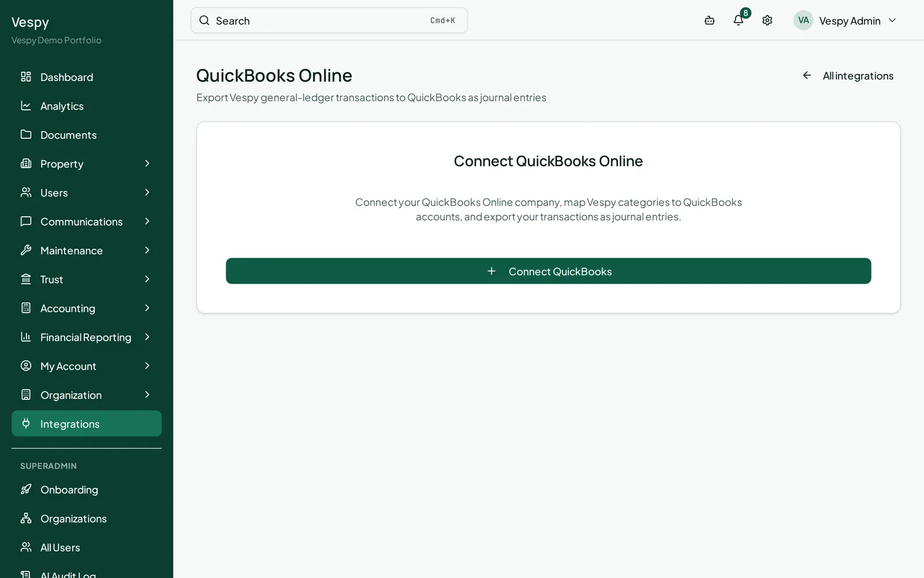Focus the Search input field
The height and width of the screenshot is (578, 924).
329,20
